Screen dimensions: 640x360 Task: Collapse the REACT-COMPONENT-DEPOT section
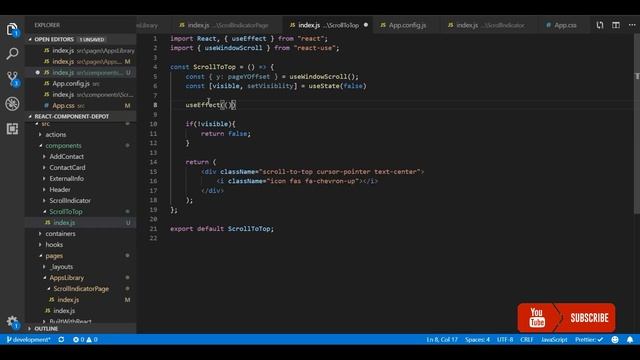81,116
